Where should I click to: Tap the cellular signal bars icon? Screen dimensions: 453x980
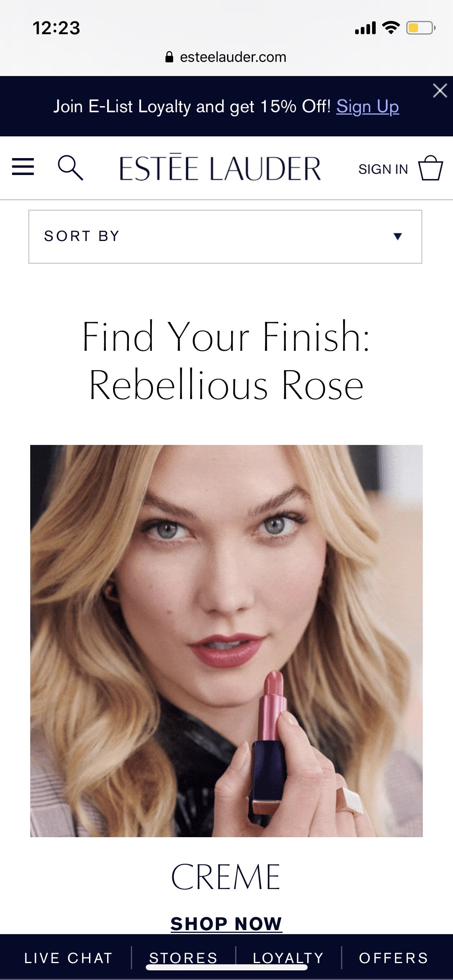(x=365, y=28)
